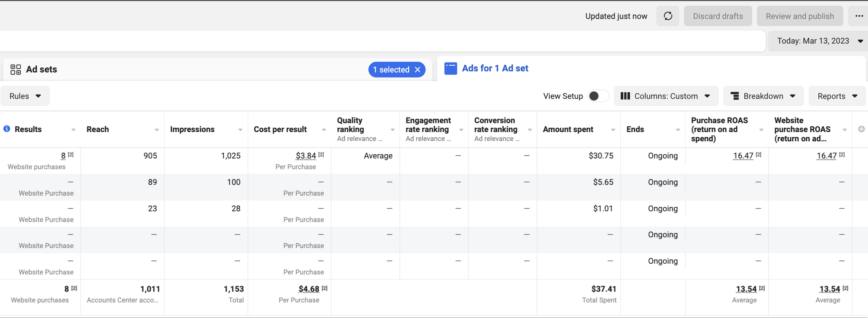
Task: Click the 13.54 average Purchase ROAS total
Action: click(746, 289)
